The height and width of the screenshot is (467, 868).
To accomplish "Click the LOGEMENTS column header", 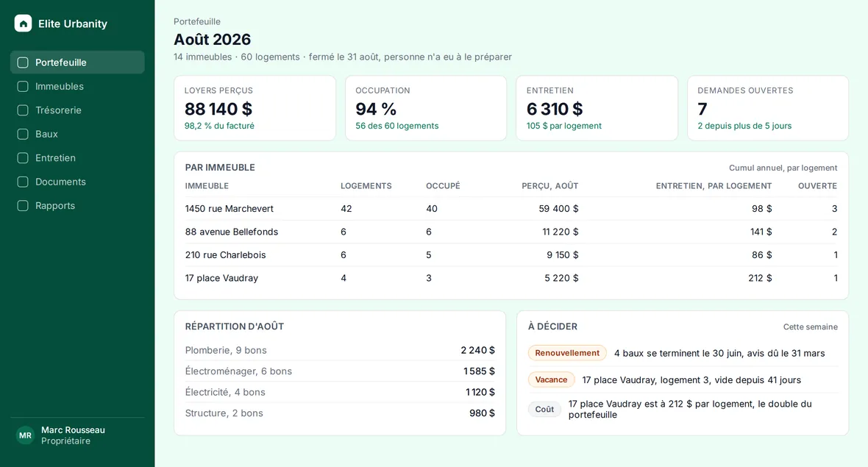I will tap(366, 186).
